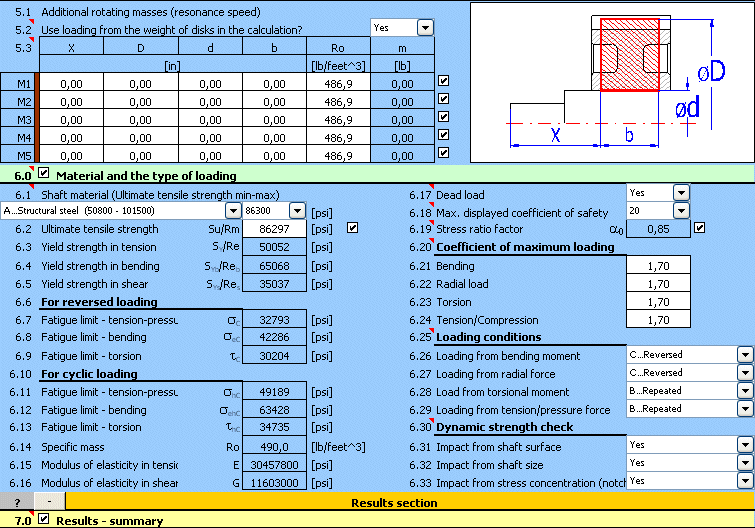Click the Torsion coefficient field
The height and width of the screenshot is (528, 755).
coord(658,302)
